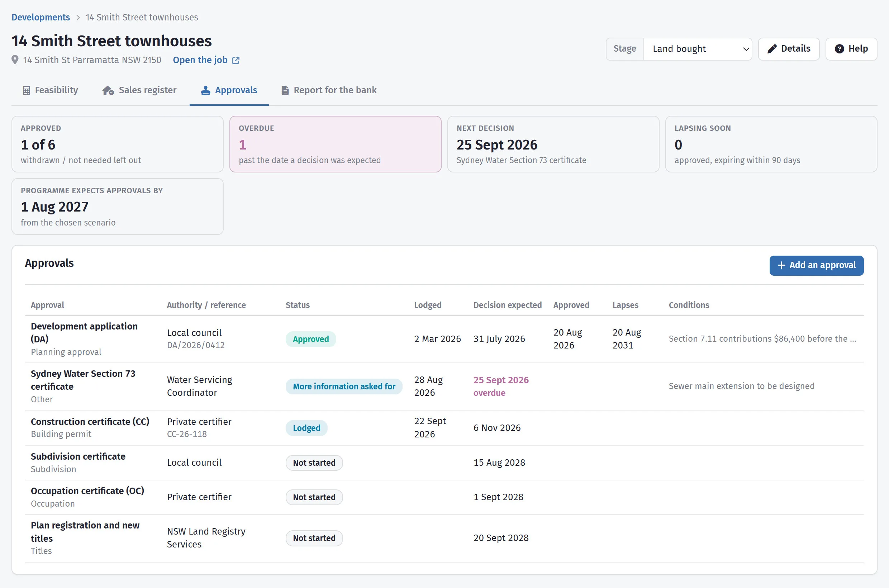Click the question mark icon in the Help button
889x588 pixels.
[840, 49]
